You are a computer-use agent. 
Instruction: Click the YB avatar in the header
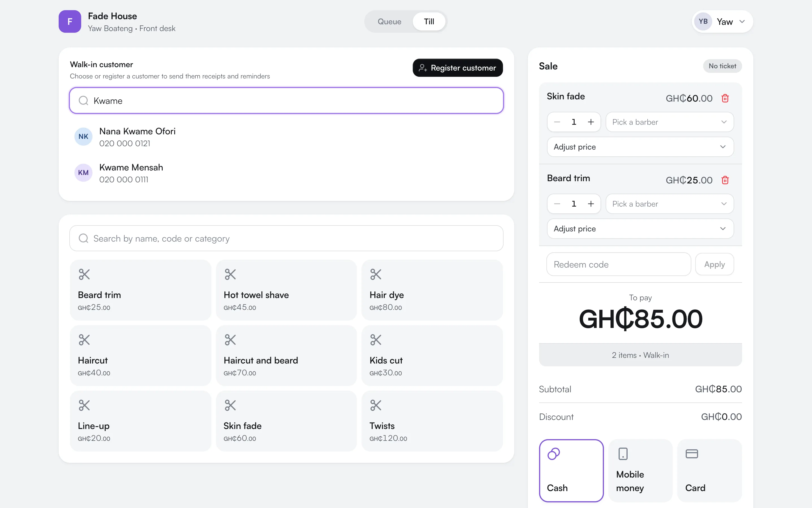(703, 21)
